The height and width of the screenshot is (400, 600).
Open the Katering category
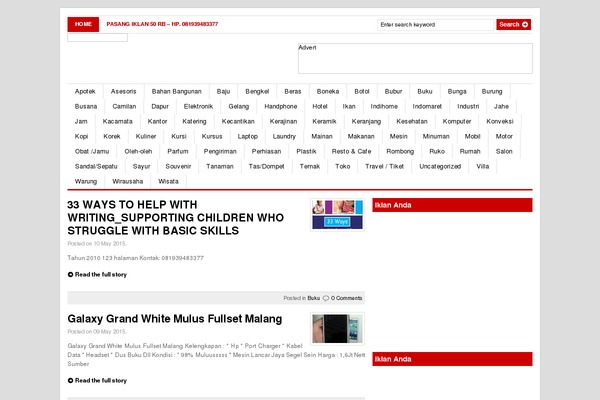point(194,121)
